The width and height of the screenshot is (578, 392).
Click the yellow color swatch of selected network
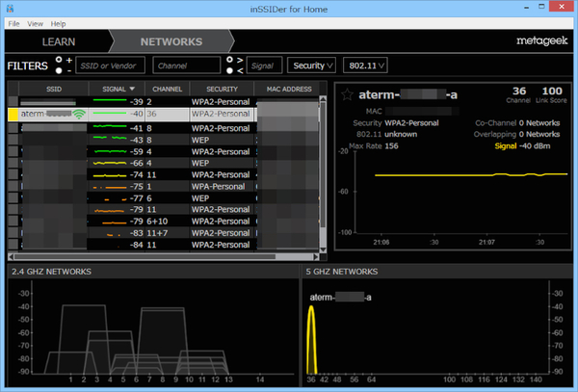[13, 114]
